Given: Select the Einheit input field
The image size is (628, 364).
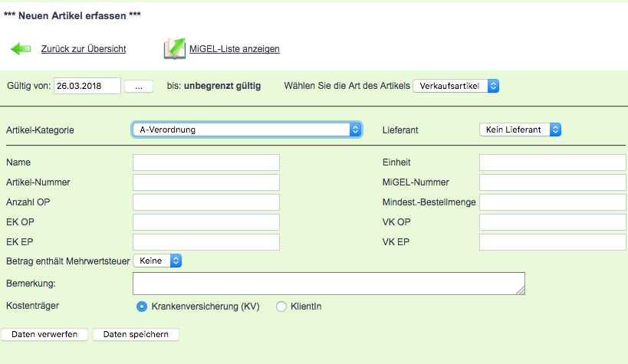Looking at the screenshot, I should click(552, 162).
